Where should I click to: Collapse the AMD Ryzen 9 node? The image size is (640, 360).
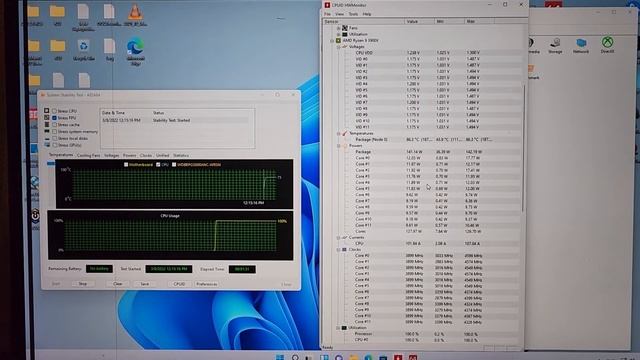pos(332,40)
